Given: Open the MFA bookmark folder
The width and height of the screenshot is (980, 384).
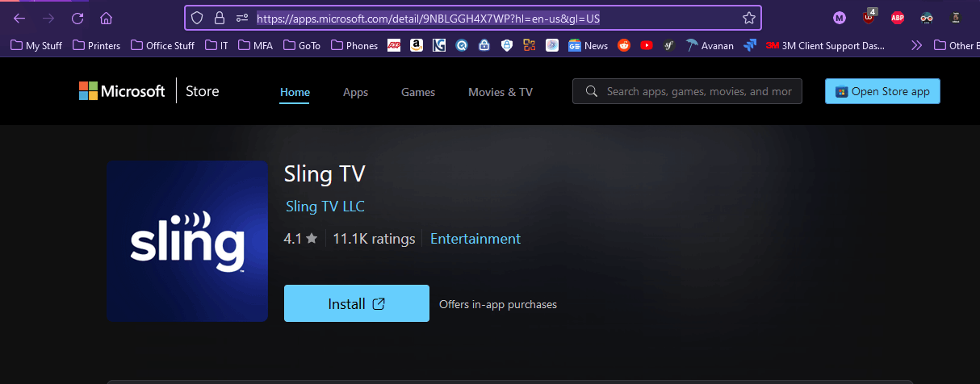Looking at the screenshot, I should (x=255, y=45).
